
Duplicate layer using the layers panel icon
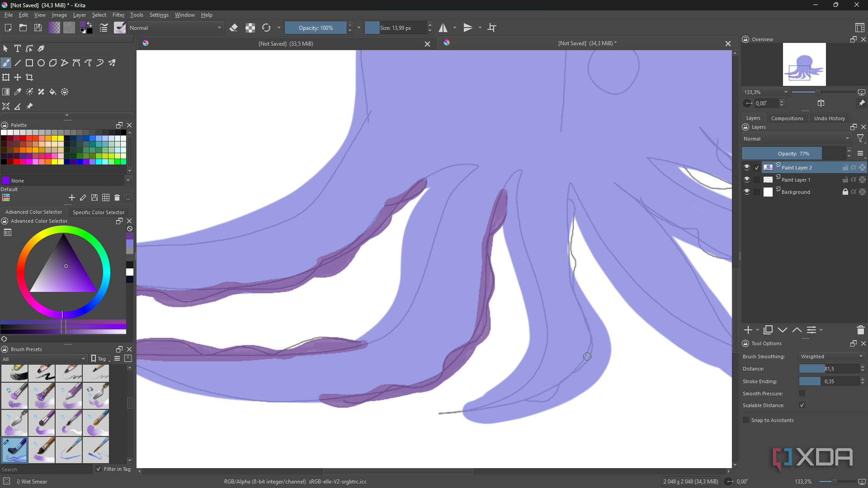[768, 330]
